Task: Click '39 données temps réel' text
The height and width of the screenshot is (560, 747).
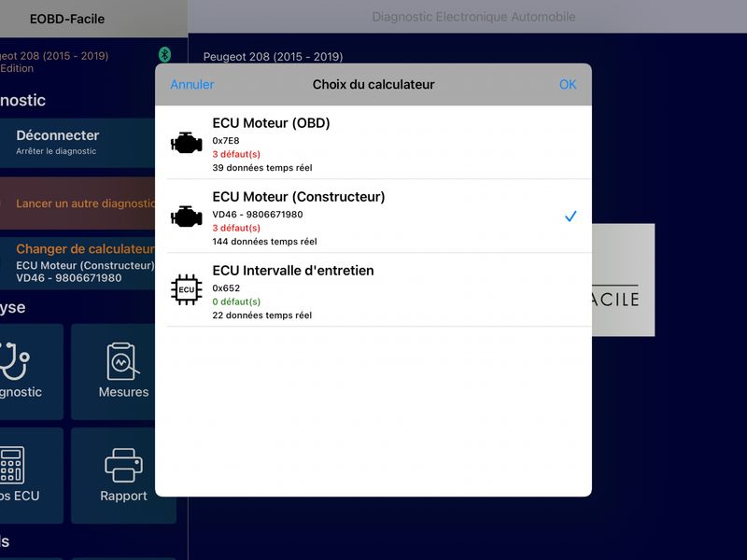Action: (262, 168)
